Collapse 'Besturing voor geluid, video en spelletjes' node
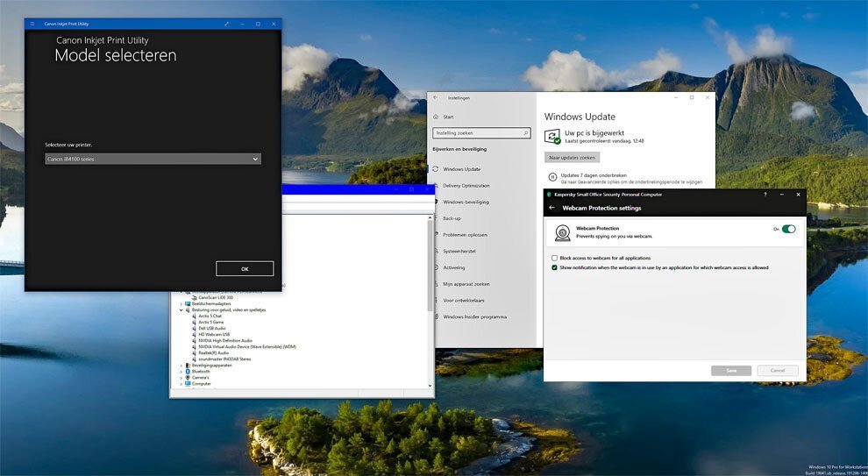Image resolution: width=868 pixels, height=476 pixels. coord(181,310)
